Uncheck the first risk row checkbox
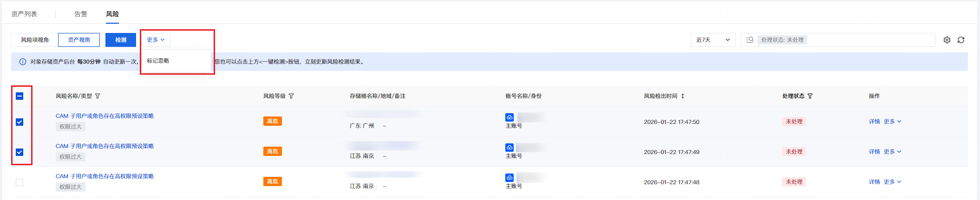Viewport: 980px width, 200px height. 20,122
